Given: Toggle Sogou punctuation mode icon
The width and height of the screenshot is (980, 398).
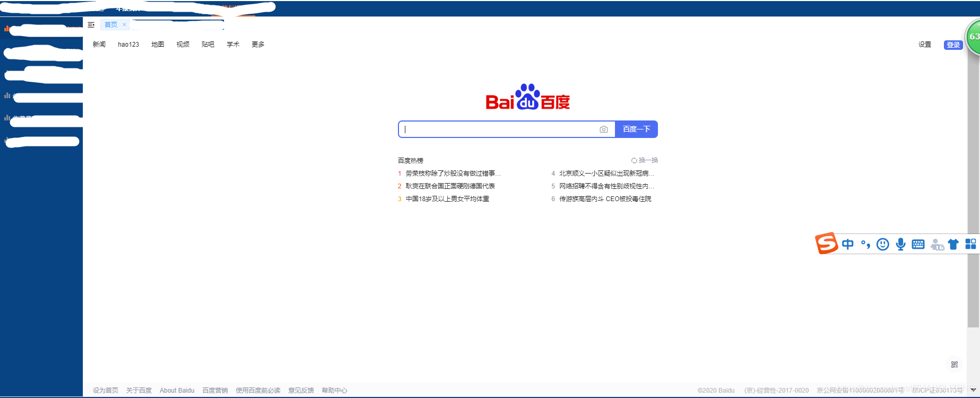Looking at the screenshot, I should (865, 244).
